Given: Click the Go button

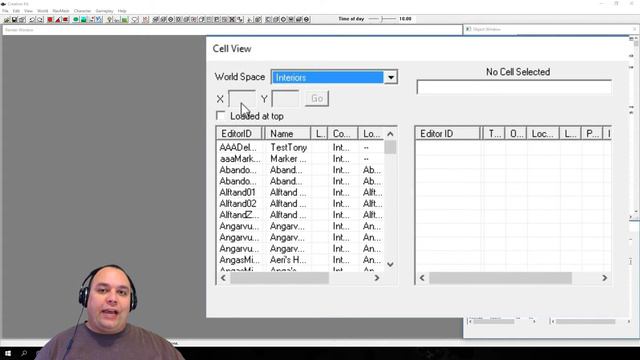Looking at the screenshot, I should pos(317,98).
